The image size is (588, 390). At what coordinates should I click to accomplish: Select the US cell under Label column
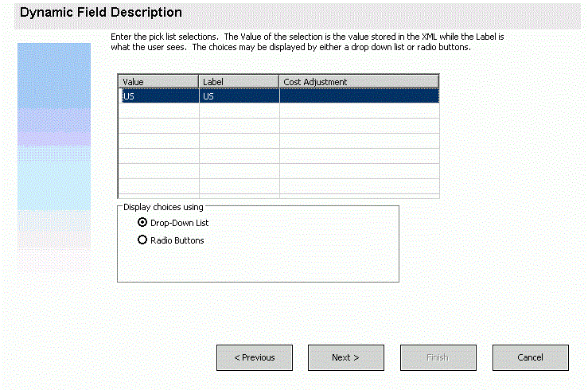239,96
